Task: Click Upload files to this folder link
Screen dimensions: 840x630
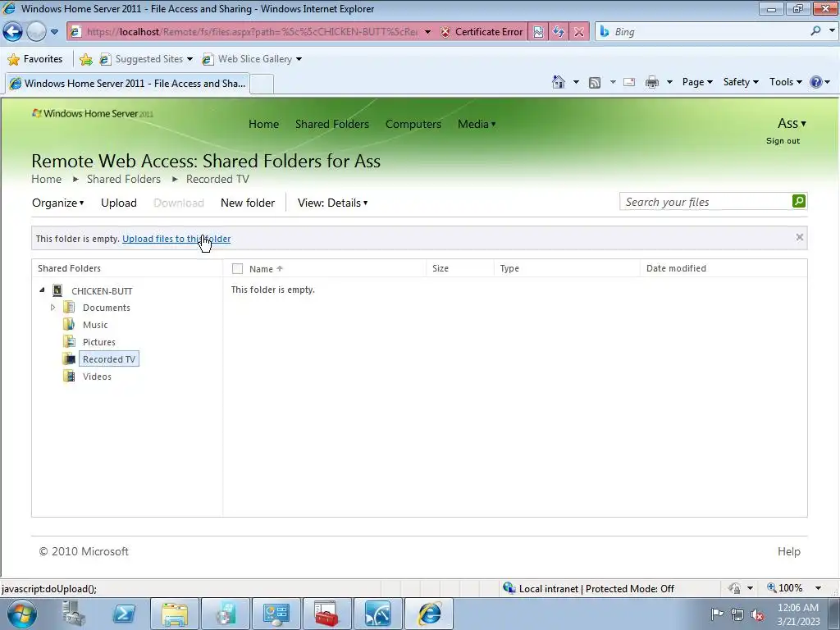Action: (x=176, y=239)
